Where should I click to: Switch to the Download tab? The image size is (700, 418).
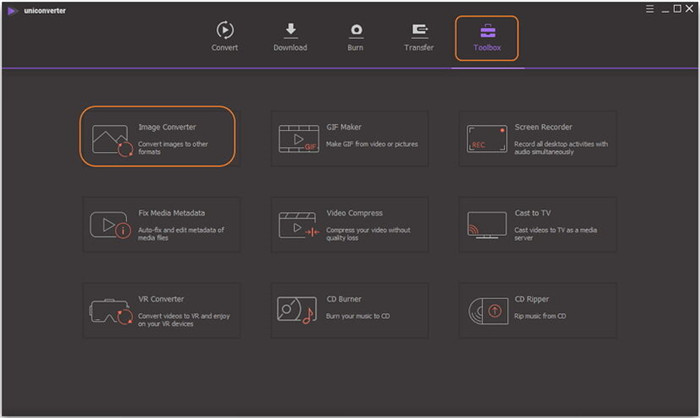coord(290,35)
